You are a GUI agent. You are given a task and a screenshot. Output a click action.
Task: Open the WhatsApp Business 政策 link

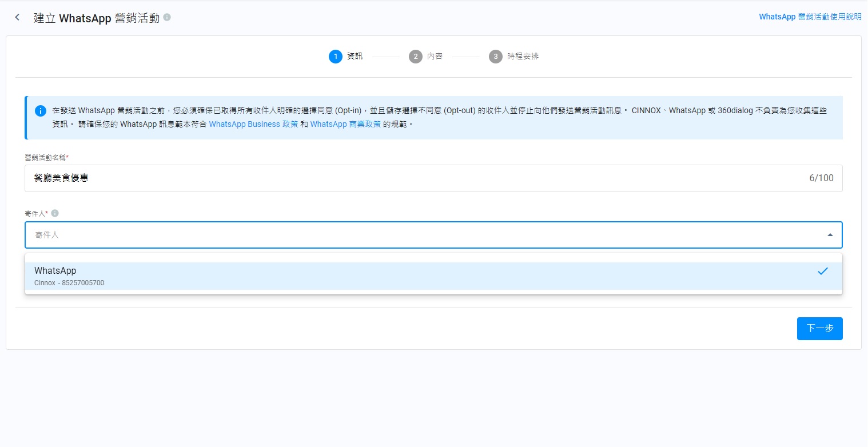[x=253, y=124]
